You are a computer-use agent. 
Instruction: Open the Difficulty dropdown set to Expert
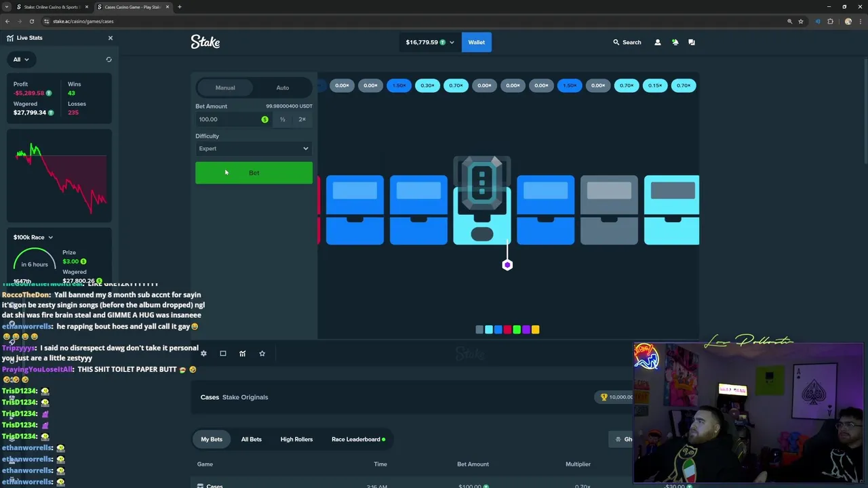coord(254,148)
